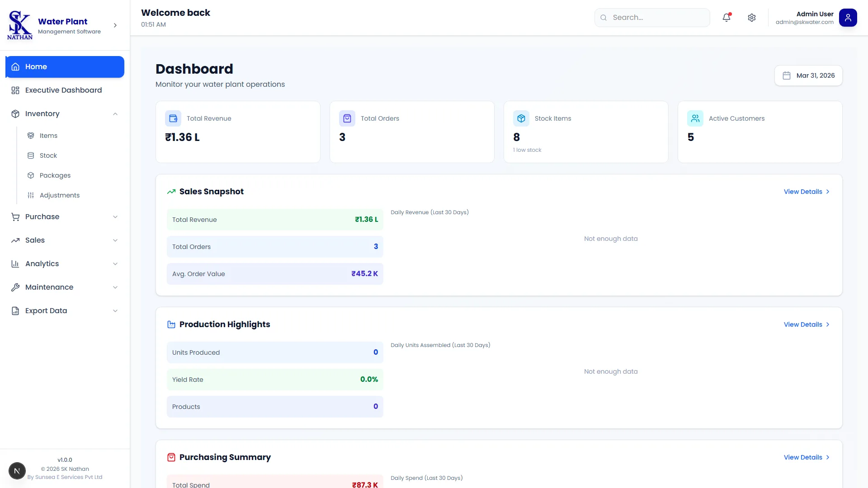The width and height of the screenshot is (868, 488).
Task: Open the notifications bell
Action: coord(726,18)
